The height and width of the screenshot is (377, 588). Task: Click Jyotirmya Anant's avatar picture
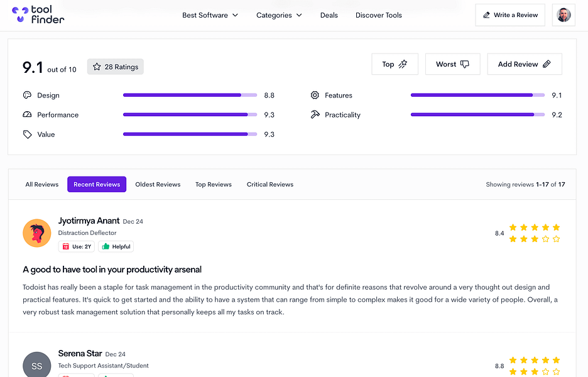pos(36,233)
